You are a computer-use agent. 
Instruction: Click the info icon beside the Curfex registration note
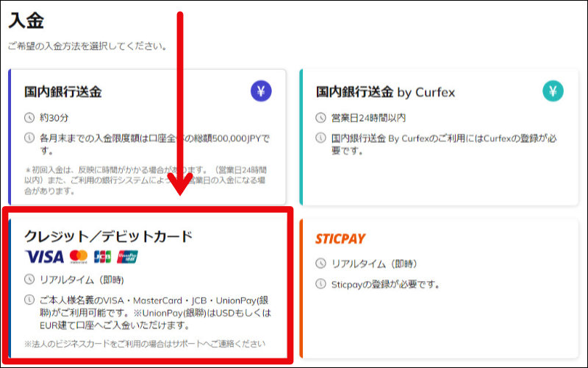tap(320, 138)
